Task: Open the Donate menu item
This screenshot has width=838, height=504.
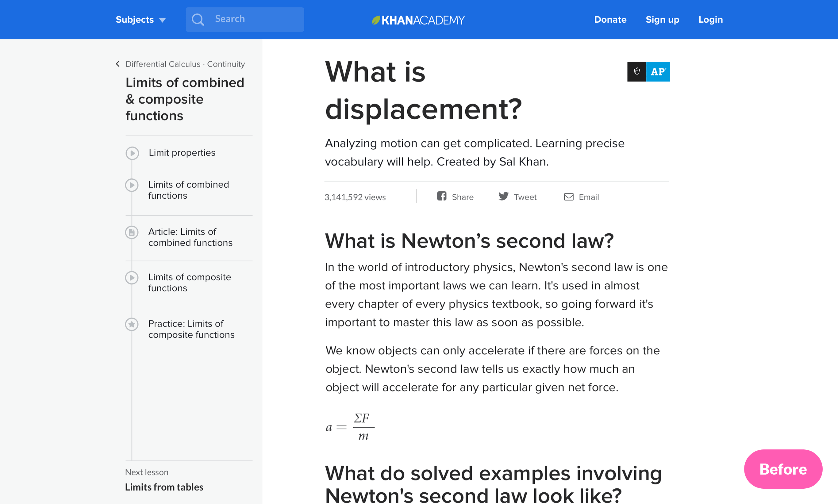Action: tap(610, 20)
